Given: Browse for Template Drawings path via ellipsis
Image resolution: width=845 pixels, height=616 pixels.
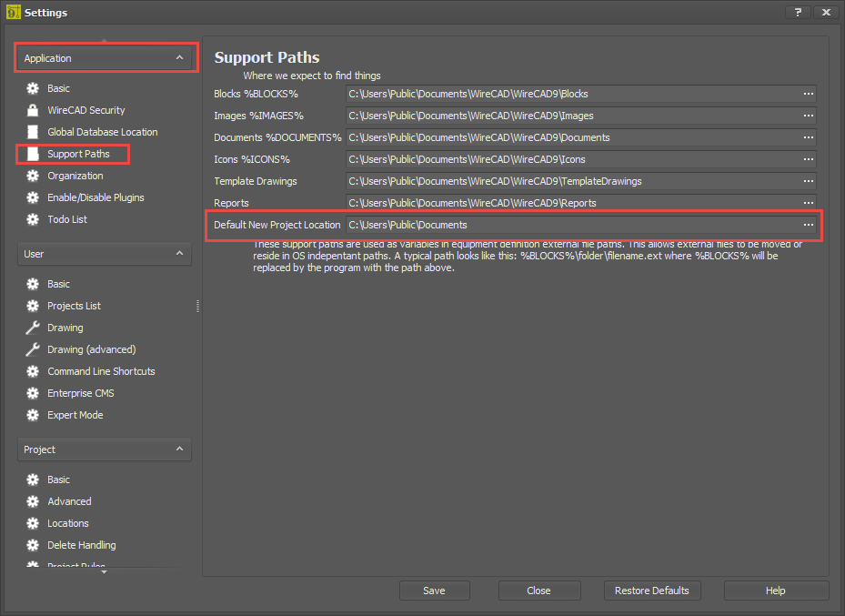Looking at the screenshot, I should click(809, 181).
